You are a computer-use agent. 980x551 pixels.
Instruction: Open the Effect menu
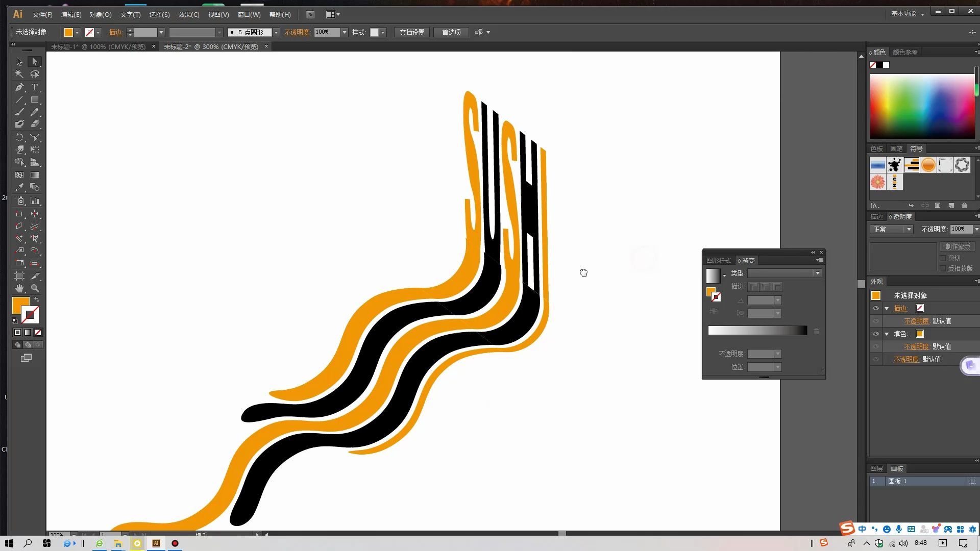pos(188,15)
